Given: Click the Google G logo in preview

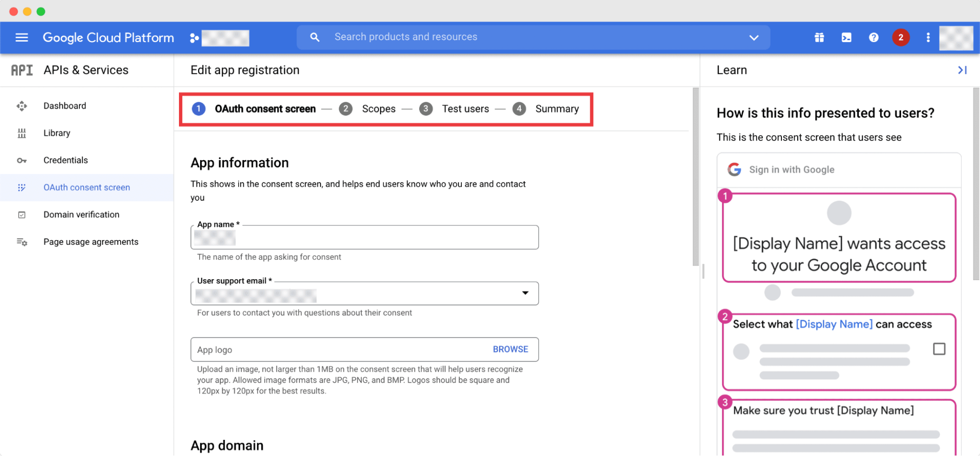Looking at the screenshot, I should pos(734,169).
